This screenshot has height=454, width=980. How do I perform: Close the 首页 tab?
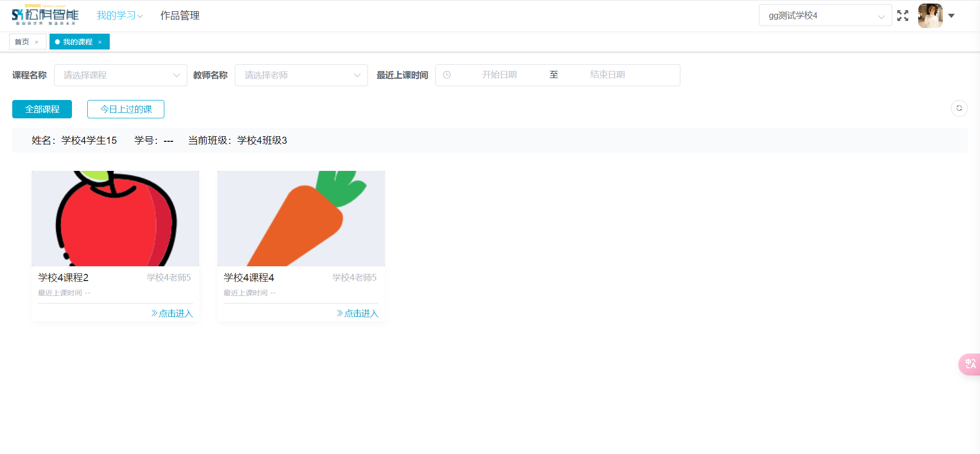(x=37, y=42)
